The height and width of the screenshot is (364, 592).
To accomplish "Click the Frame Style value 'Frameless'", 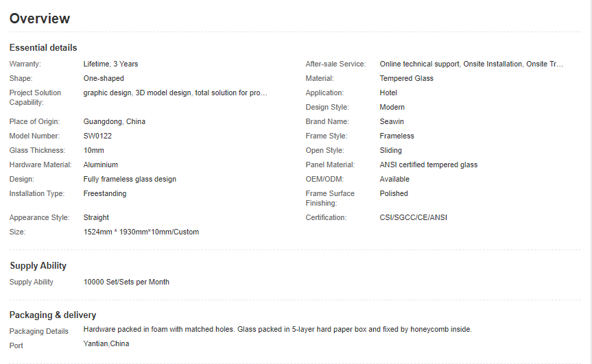I will point(396,136).
